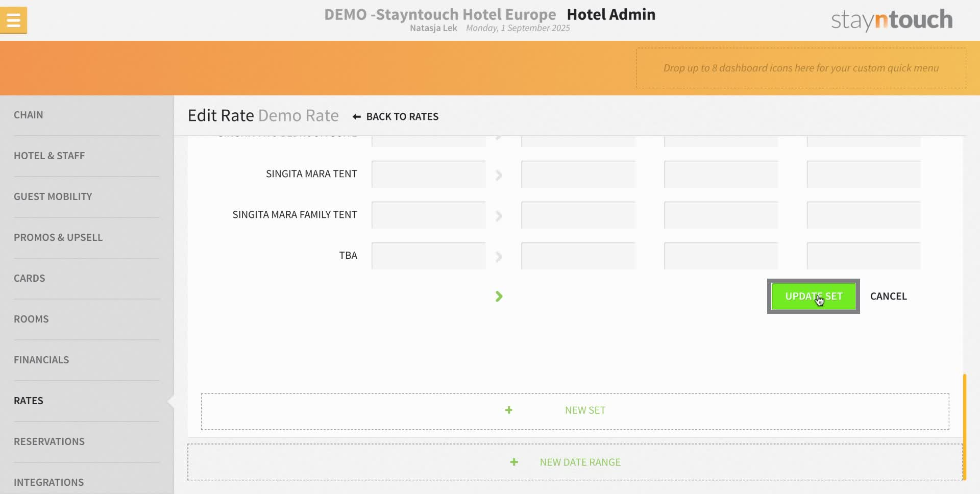Click fourth rate field for TBA
The image size is (980, 494).
point(864,256)
